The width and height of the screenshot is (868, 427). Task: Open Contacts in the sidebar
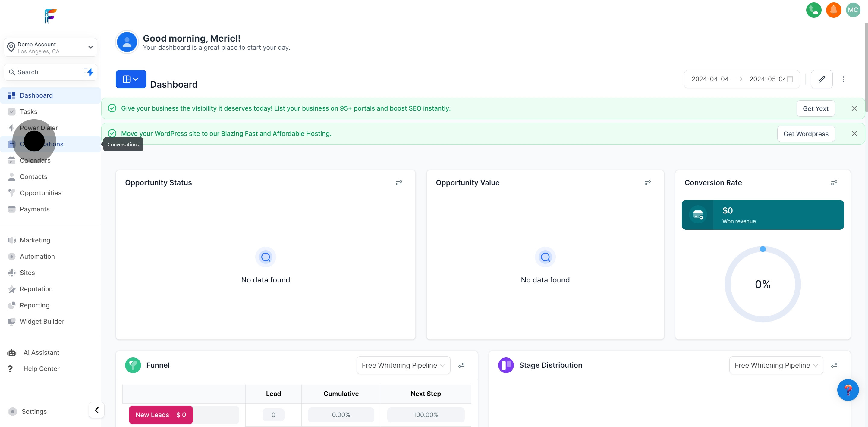coord(33,177)
